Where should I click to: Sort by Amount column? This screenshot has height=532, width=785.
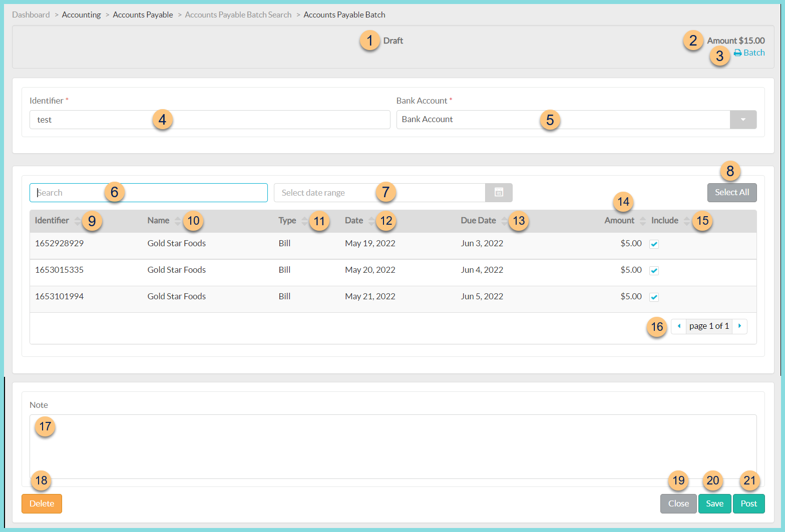pos(642,221)
